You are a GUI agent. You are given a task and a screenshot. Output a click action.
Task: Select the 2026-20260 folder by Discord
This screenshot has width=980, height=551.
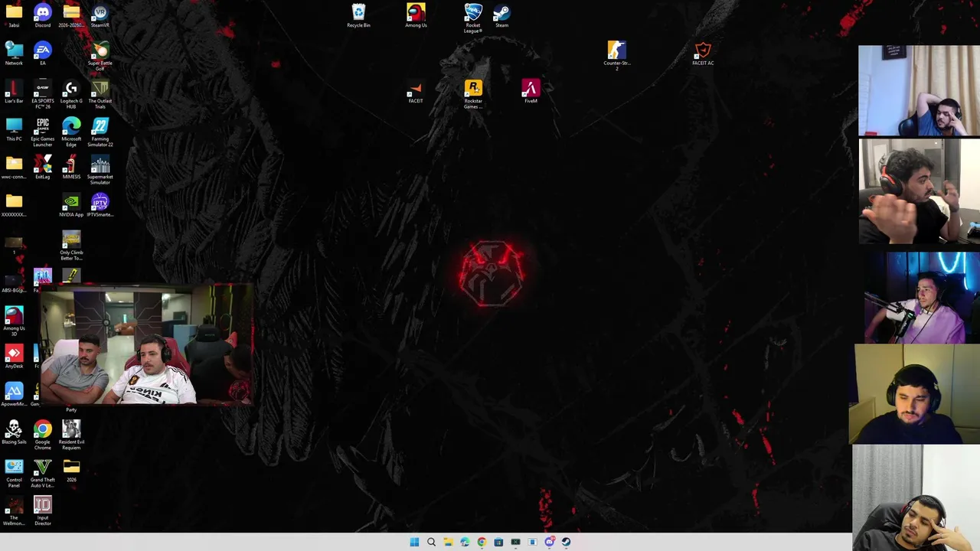pyautogui.click(x=71, y=16)
